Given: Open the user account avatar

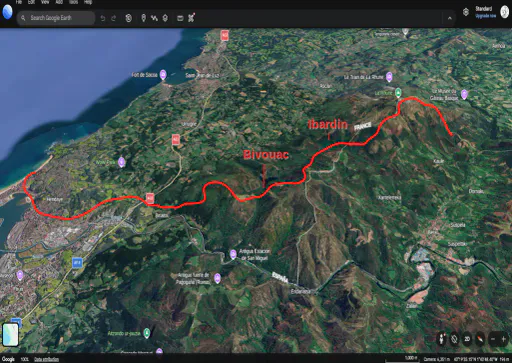Looking at the screenshot, I should (x=505, y=12).
